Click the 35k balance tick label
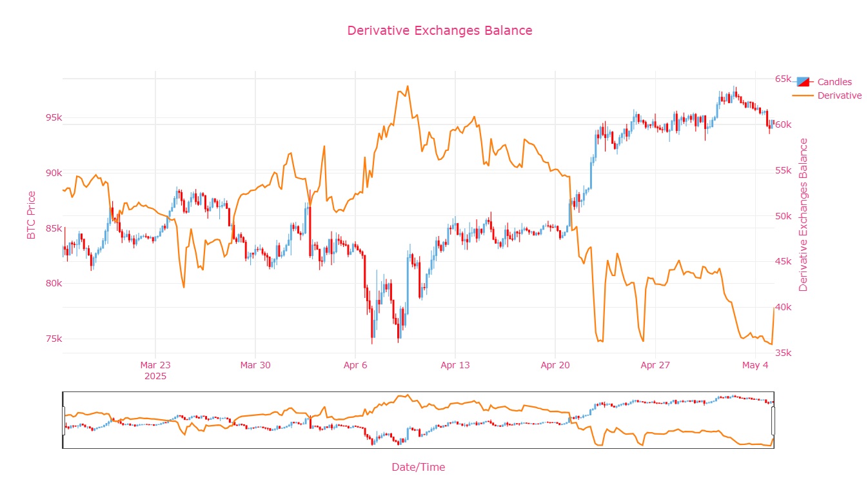Image resolution: width=868 pixels, height=494 pixels. 783,353
